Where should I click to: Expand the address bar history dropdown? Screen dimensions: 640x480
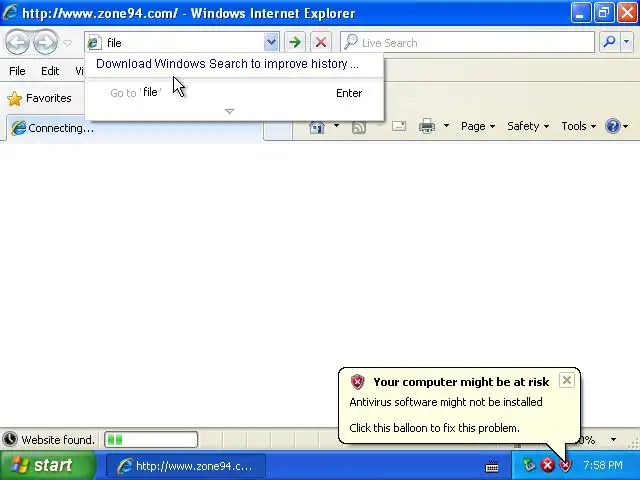coord(271,42)
